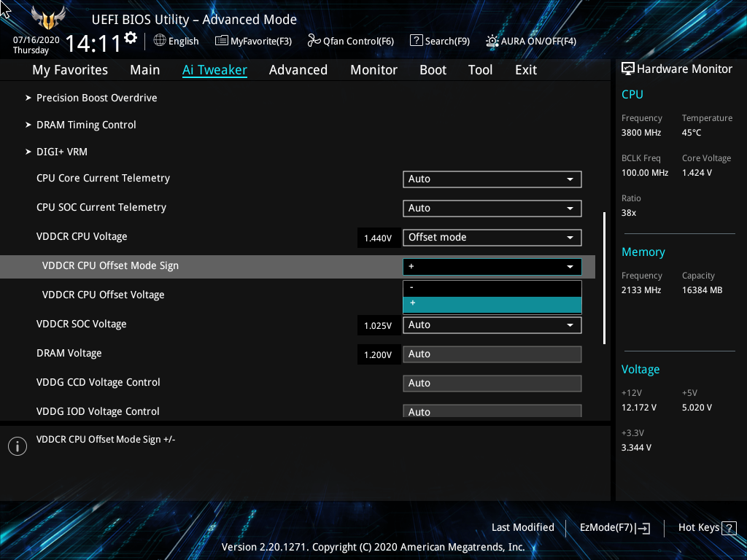The image size is (747, 560).
Task: Click the 1.424 V core voltage value
Action: click(x=697, y=172)
